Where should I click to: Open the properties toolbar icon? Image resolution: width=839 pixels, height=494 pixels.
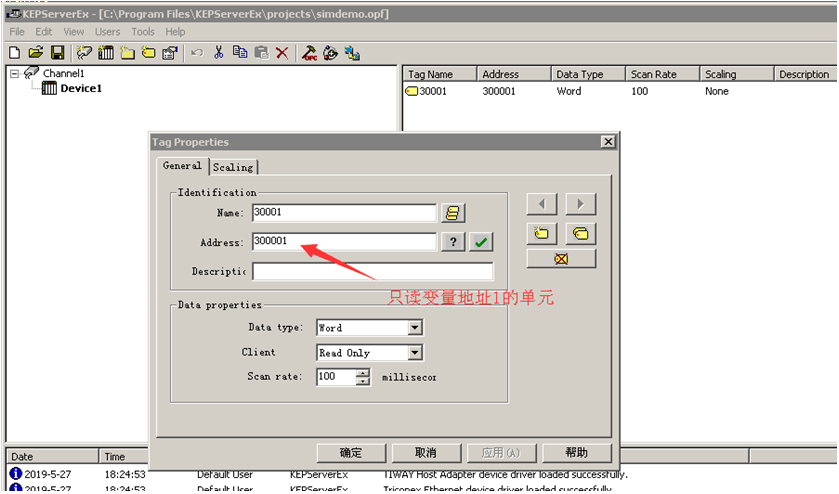[x=170, y=52]
